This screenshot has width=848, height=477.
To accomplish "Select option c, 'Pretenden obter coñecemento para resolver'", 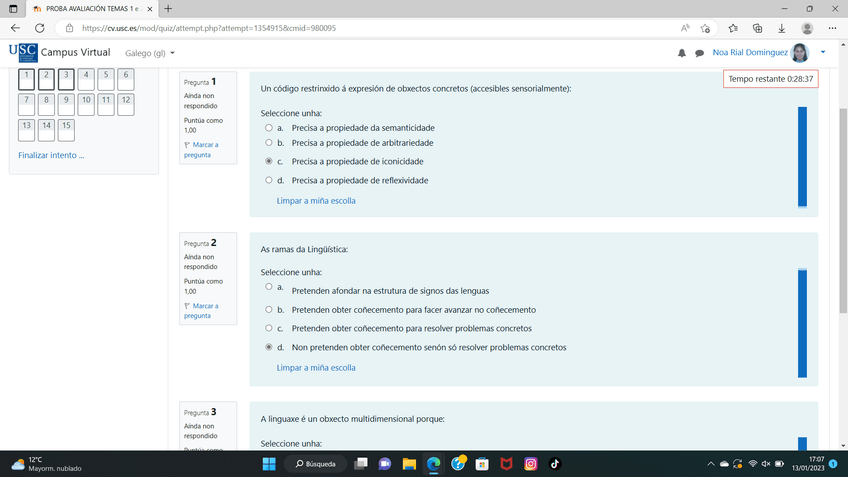I will 269,328.
